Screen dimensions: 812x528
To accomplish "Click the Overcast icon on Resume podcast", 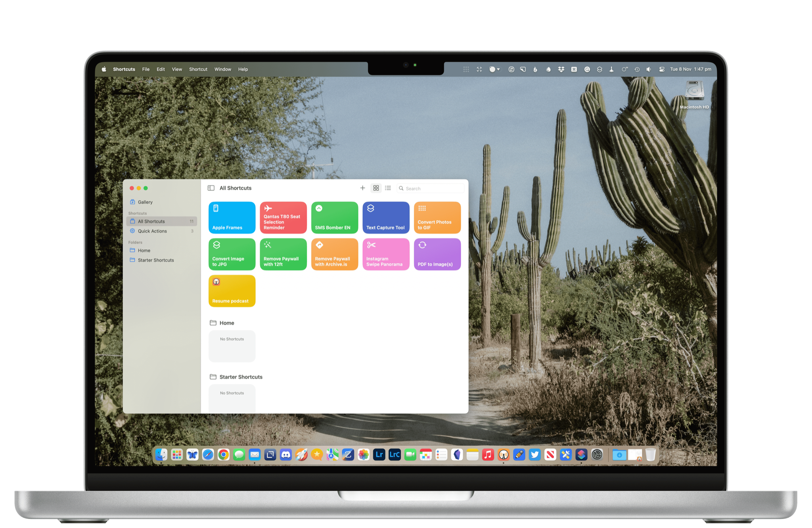I will 216,282.
